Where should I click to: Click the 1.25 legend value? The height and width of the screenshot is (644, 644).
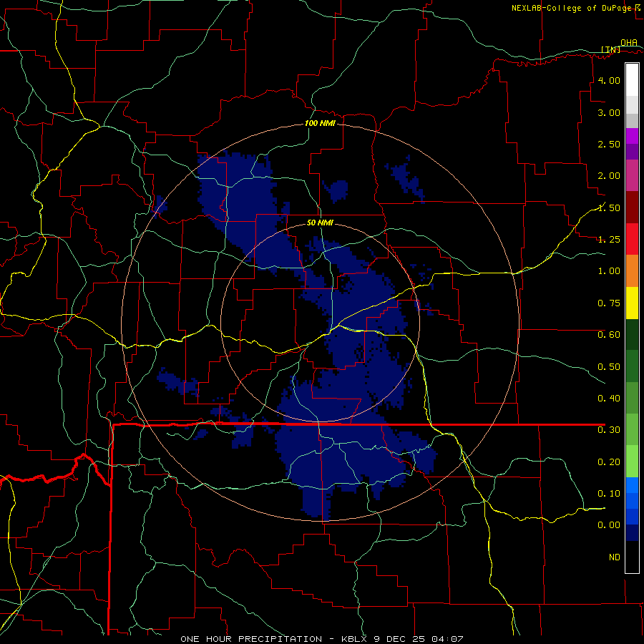click(609, 240)
